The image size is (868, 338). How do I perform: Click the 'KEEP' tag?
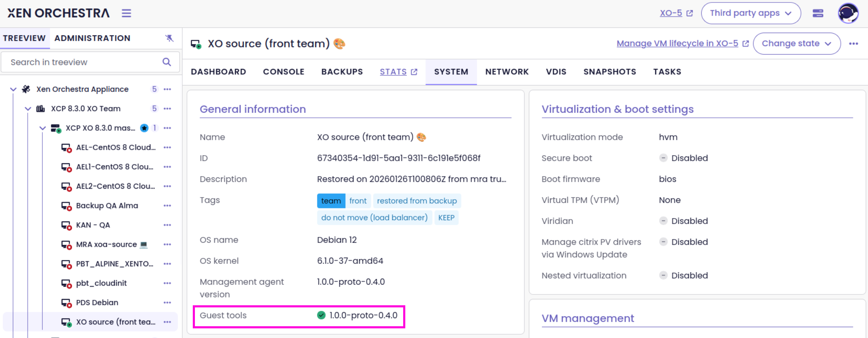click(446, 218)
